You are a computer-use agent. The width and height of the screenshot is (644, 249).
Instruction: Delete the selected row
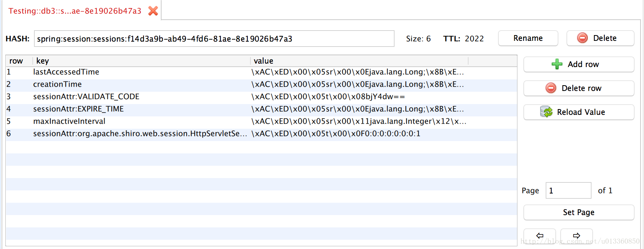pyautogui.click(x=579, y=88)
